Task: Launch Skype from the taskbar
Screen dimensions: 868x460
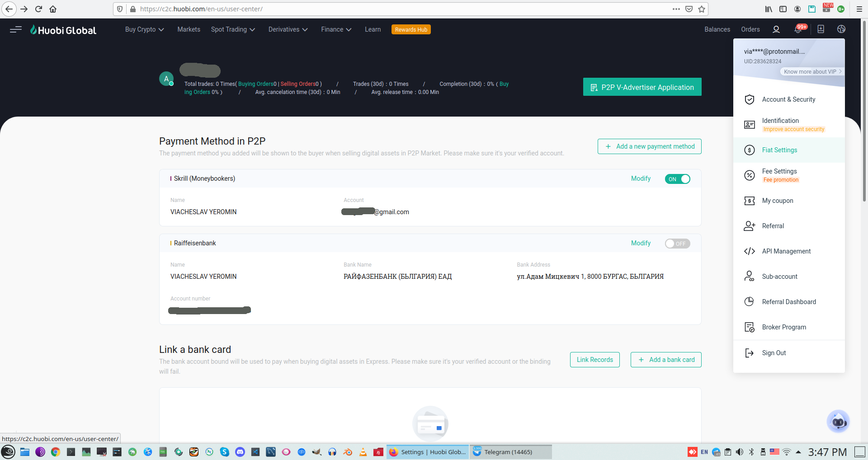Action: point(225,452)
